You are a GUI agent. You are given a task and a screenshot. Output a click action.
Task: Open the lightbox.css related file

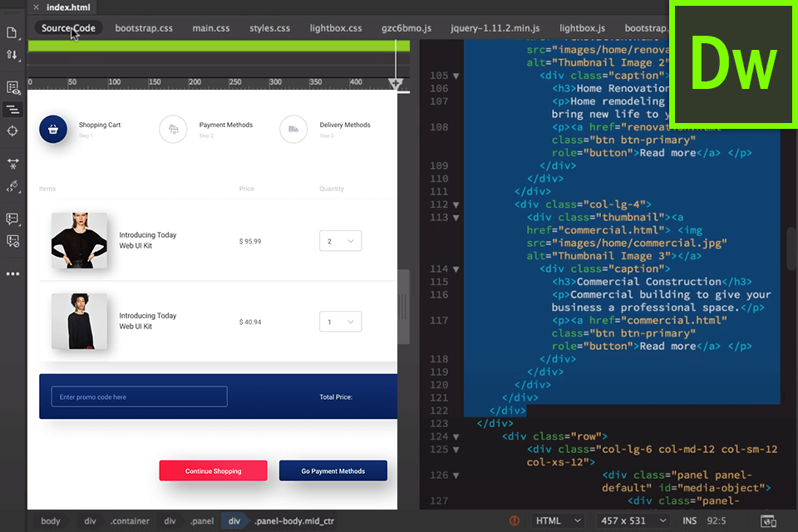[336, 28]
